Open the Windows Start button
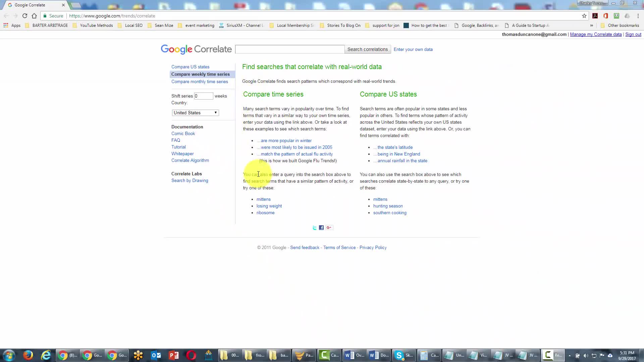644x362 pixels. (x=9, y=355)
